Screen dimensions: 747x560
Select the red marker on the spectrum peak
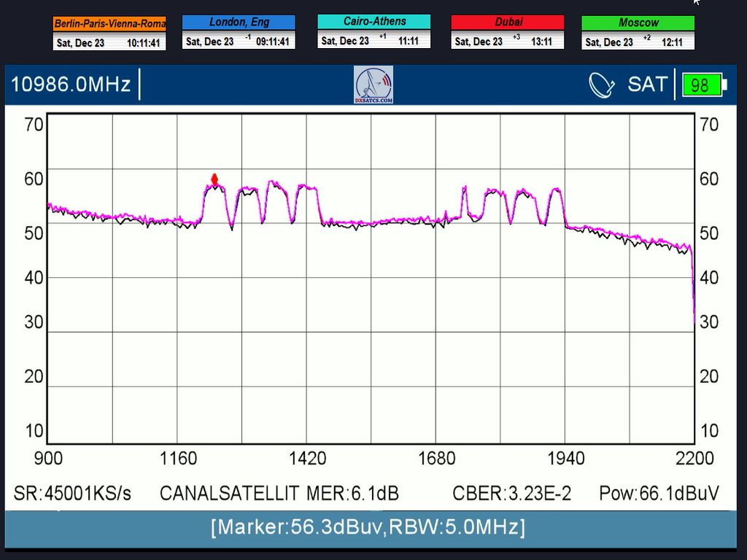click(x=214, y=179)
